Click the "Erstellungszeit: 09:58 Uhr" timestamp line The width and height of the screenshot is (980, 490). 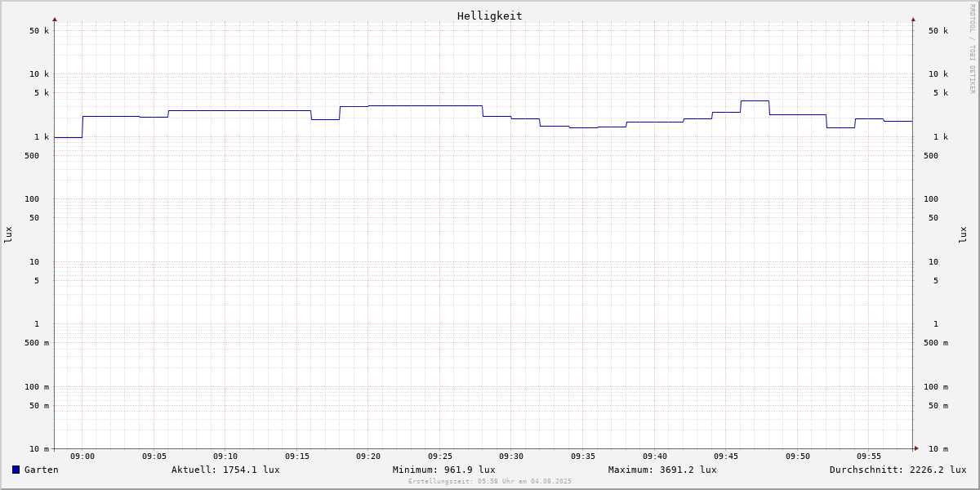(490, 482)
